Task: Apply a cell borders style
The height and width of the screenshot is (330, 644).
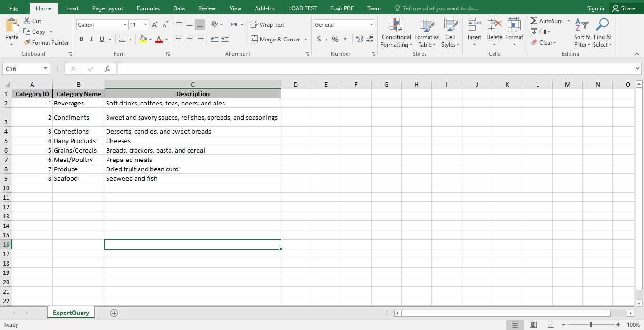Action: 123,39
